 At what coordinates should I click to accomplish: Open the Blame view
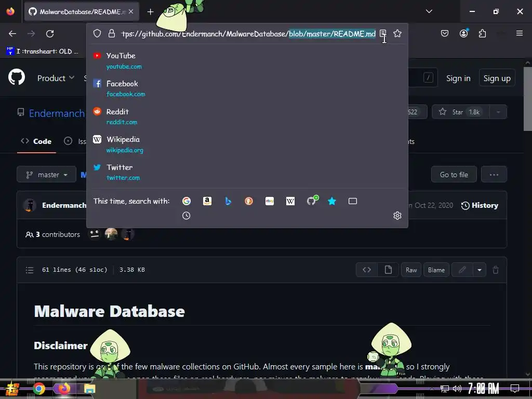(436, 270)
